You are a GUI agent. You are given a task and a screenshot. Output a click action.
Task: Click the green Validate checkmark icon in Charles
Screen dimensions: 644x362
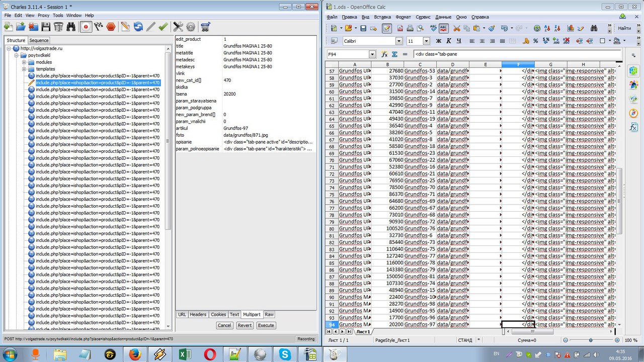[x=163, y=27]
